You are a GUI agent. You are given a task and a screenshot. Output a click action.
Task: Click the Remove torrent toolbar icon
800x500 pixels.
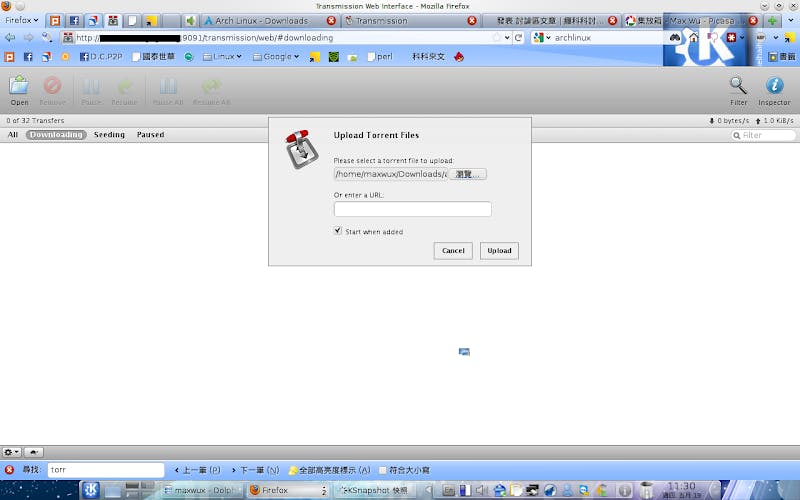point(53,91)
